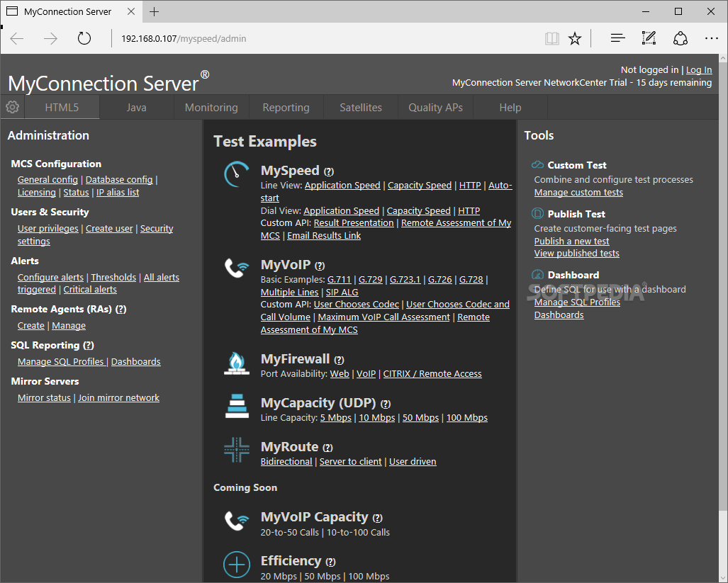
Task: Open help question mark next to SQL Reporting
Action: (x=88, y=346)
